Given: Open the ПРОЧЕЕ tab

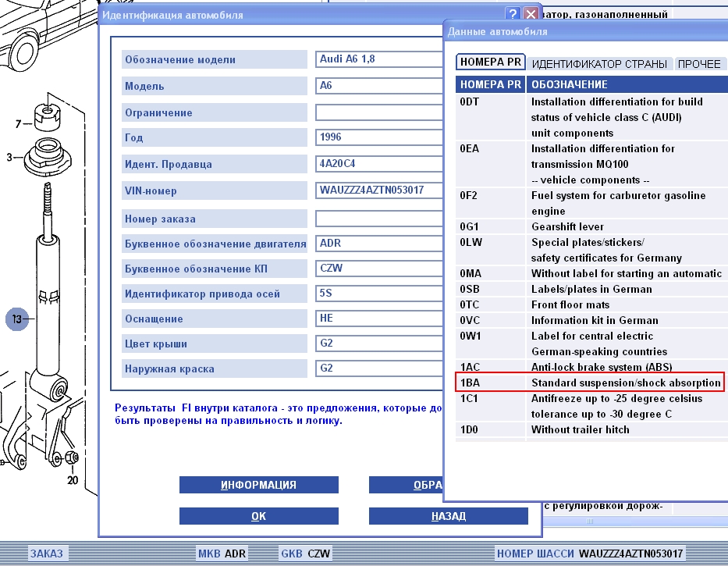Looking at the screenshot, I should (699, 64).
